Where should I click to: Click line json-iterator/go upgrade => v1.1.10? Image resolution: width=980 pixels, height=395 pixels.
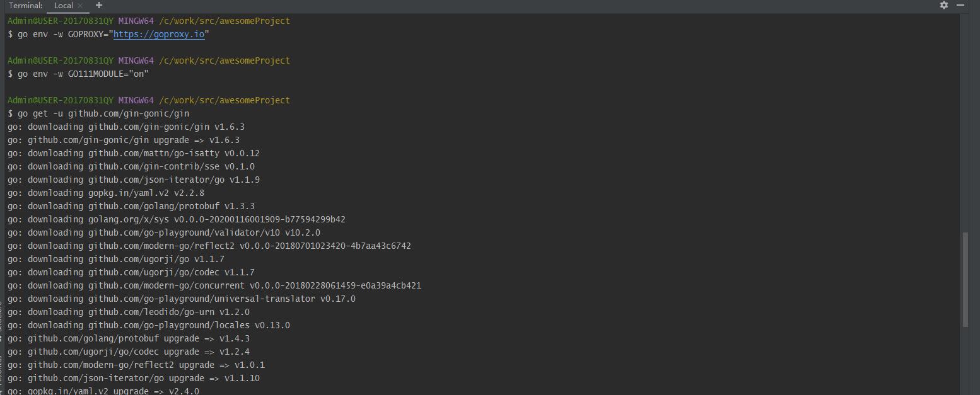(134, 378)
